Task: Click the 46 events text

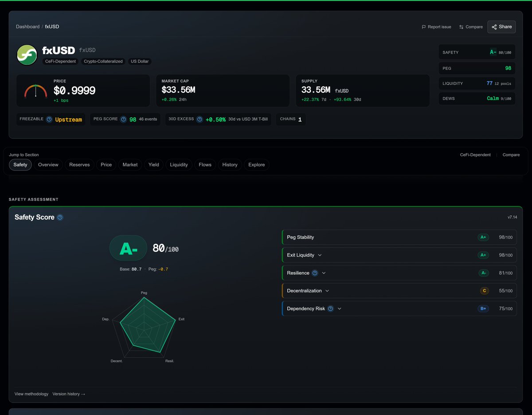Action: 148,119
